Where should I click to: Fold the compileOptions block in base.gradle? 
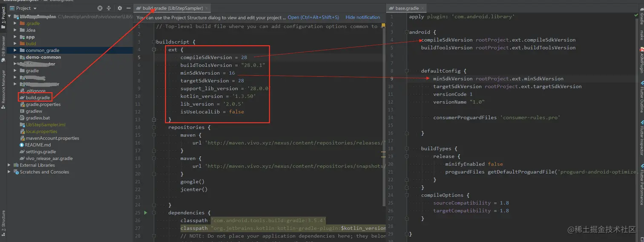click(407, 195)
